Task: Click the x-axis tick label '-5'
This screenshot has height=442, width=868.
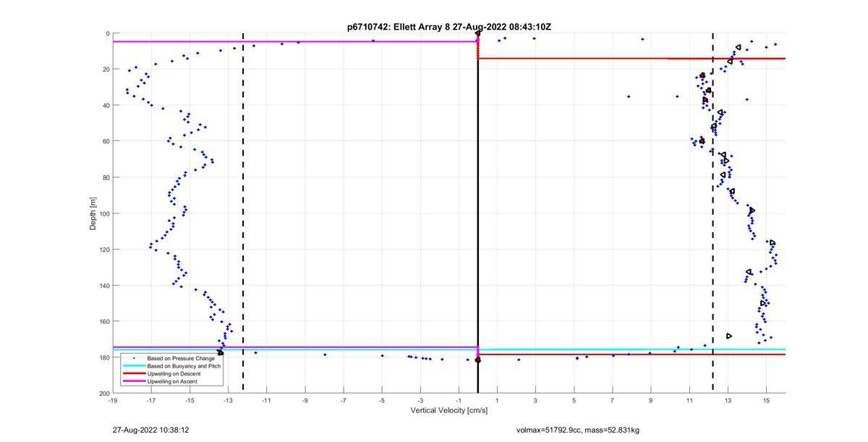Action: (x=381, y=400)
